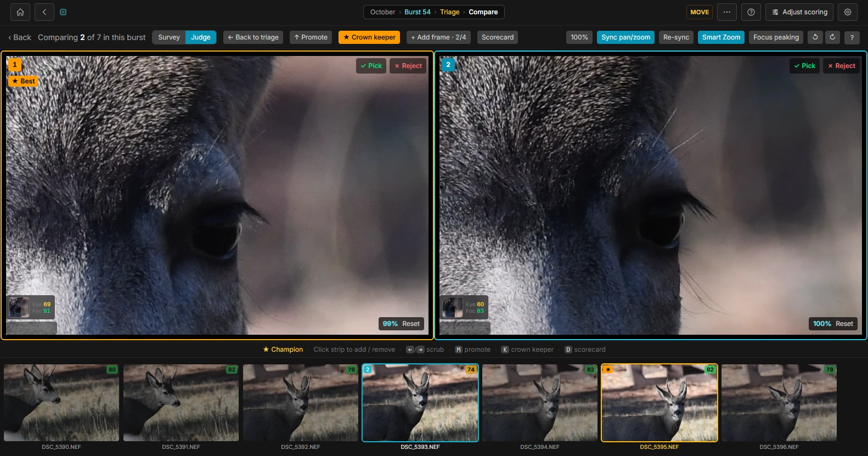Reject frame 1 in left pane
The height and width of the screenshot is (456, 868).
tap(408, 66)
